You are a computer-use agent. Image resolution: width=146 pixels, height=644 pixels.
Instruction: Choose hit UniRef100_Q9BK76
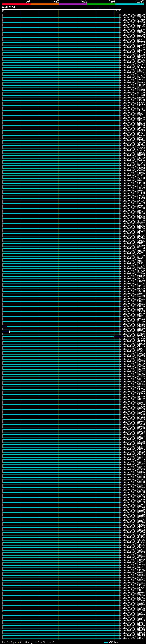[134, 628]
